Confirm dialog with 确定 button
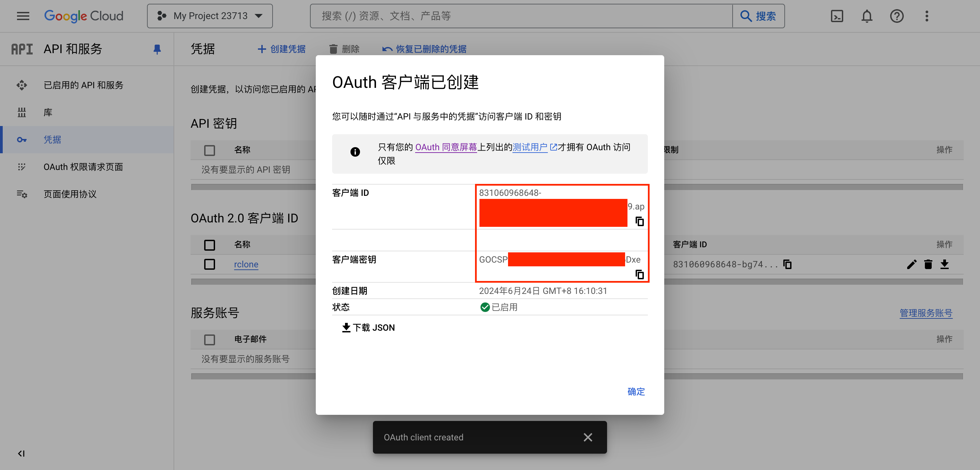Image resolution: width=980 pixels, height=470 pixels. [636, 392]
